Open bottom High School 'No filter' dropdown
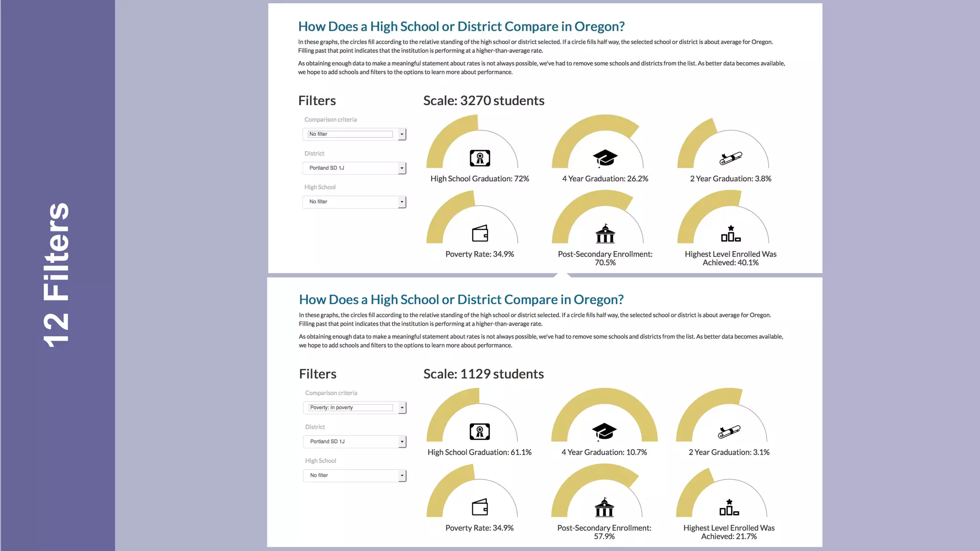The width and height of the screenshot is (980, 551). [355, 475]
